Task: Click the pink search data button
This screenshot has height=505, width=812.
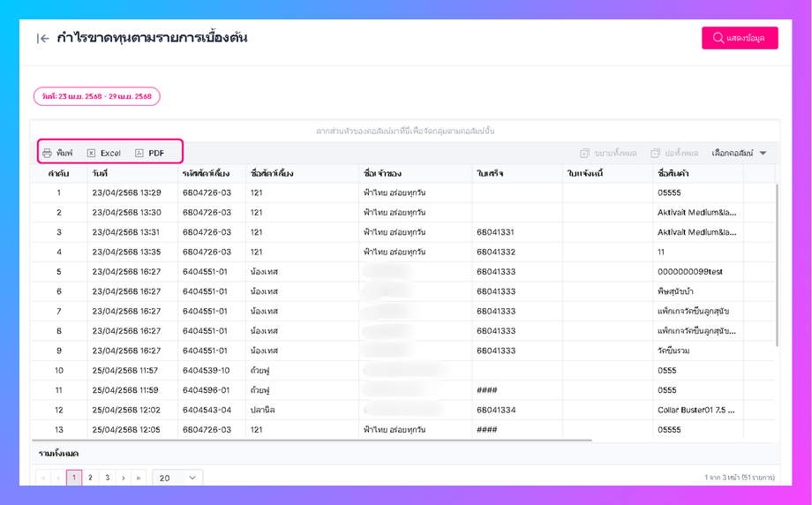Action: pos(740,38)
